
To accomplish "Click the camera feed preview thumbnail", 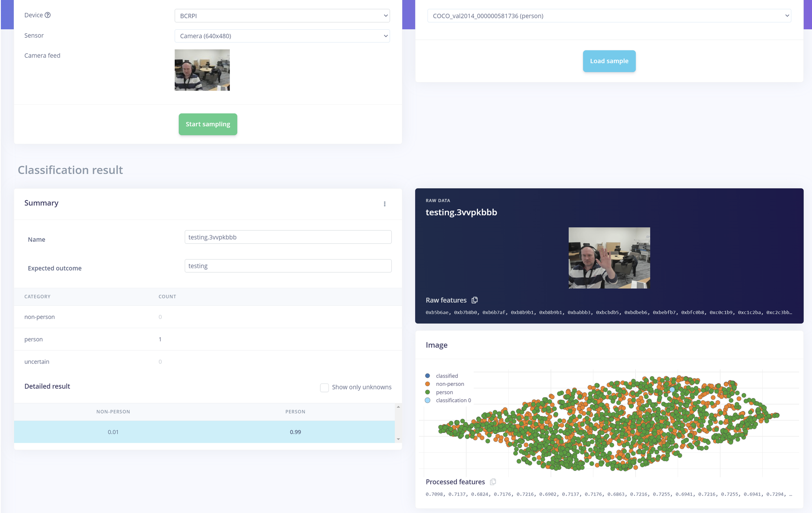I will 202,70.
